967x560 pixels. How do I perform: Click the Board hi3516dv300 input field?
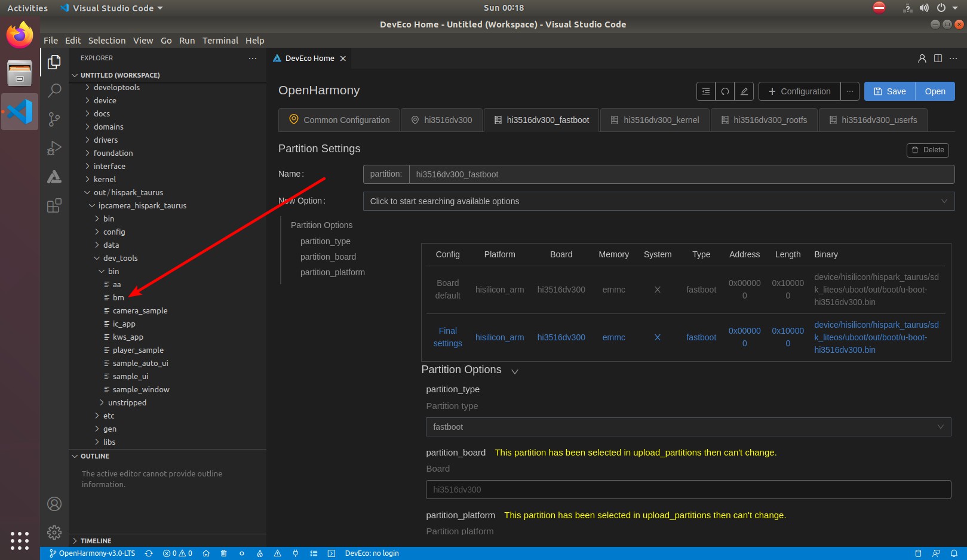tap(688, 490)
